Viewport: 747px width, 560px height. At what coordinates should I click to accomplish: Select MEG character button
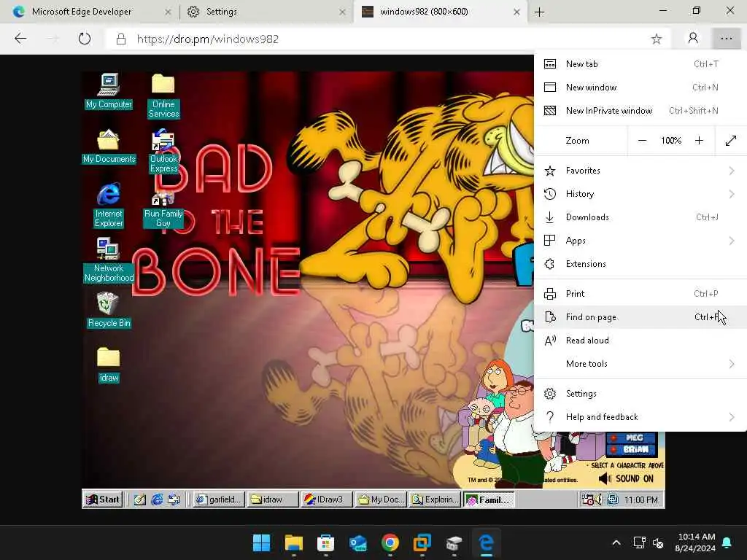(631, 437)
